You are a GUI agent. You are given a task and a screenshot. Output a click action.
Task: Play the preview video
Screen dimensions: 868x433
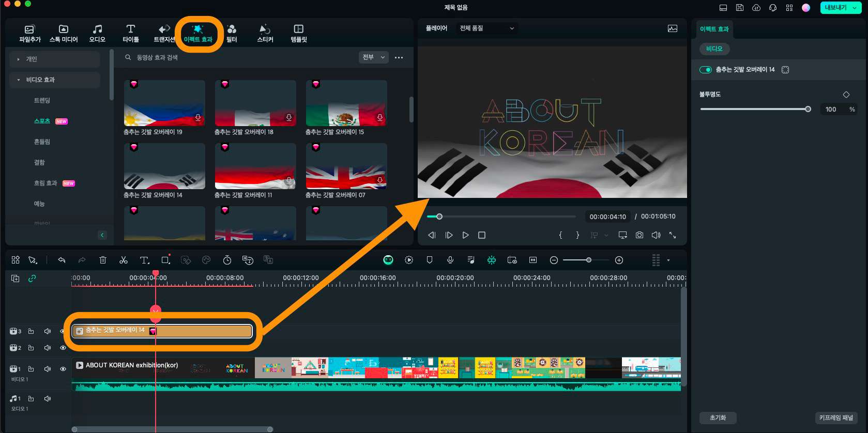click(x=465, y=235)
